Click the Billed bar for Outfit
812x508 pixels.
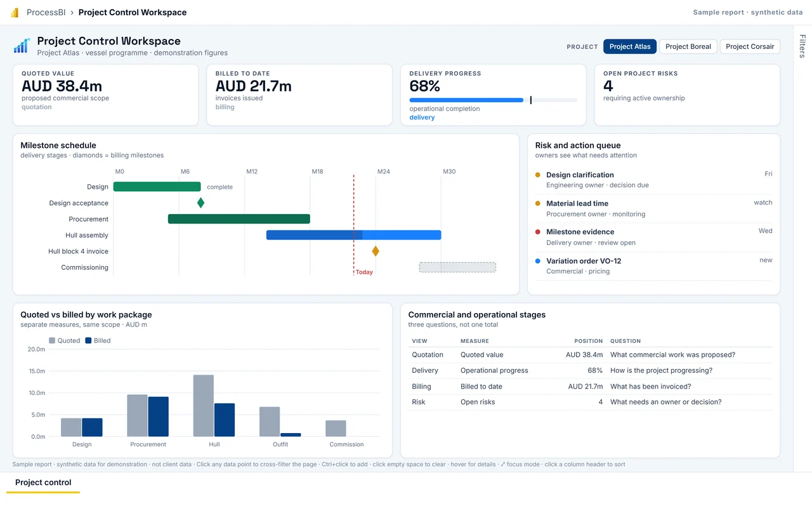click(291, 435)
